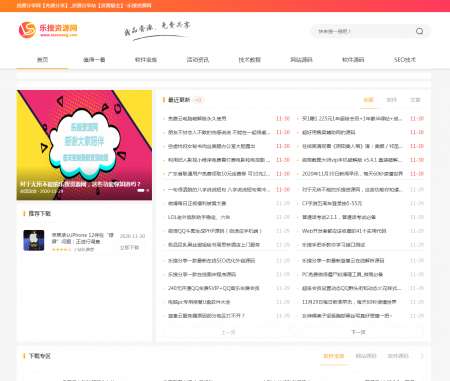Click the white carousel indicator dot on banner
Viewport: 450px width, 381px height.
[141, 190]
